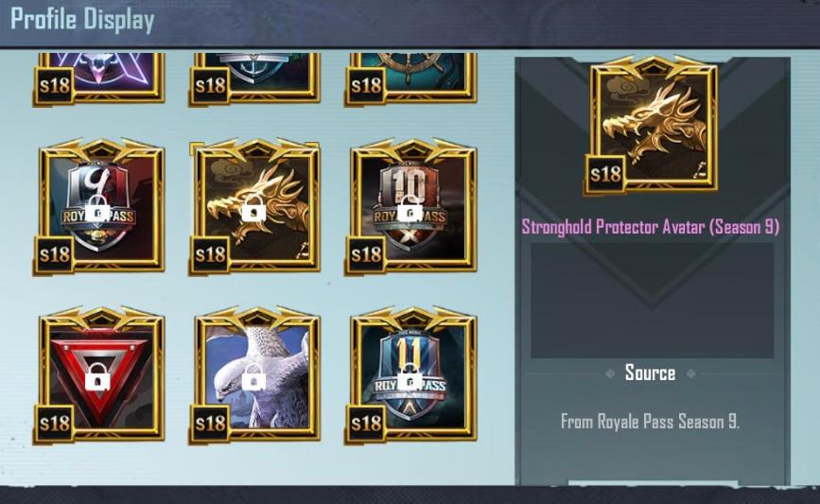Click the empty description box under the title
820x504 pixels.
[x=653, y=300]
